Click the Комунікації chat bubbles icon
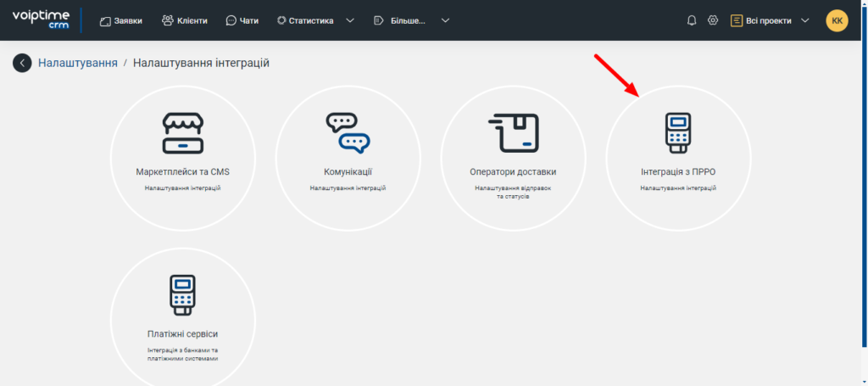Viewport: 868px width, 386px height. [348, 133]
